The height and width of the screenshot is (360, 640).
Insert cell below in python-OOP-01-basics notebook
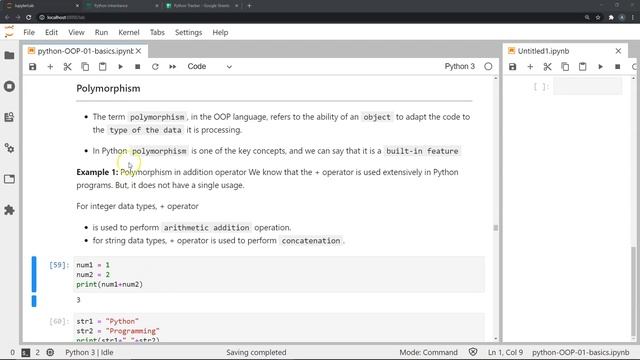pyautogui.click(x=50, y=67)
